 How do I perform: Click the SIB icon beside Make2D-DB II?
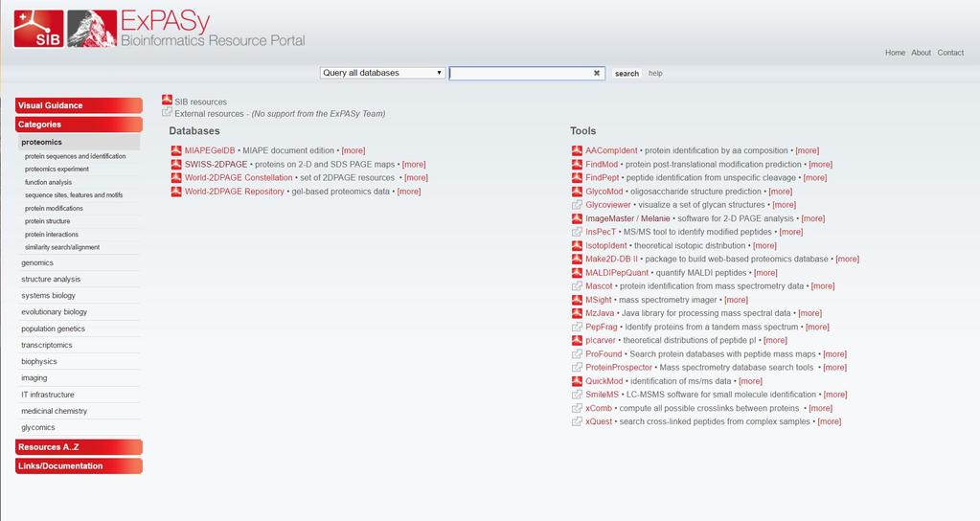click(x=577, y=259)
